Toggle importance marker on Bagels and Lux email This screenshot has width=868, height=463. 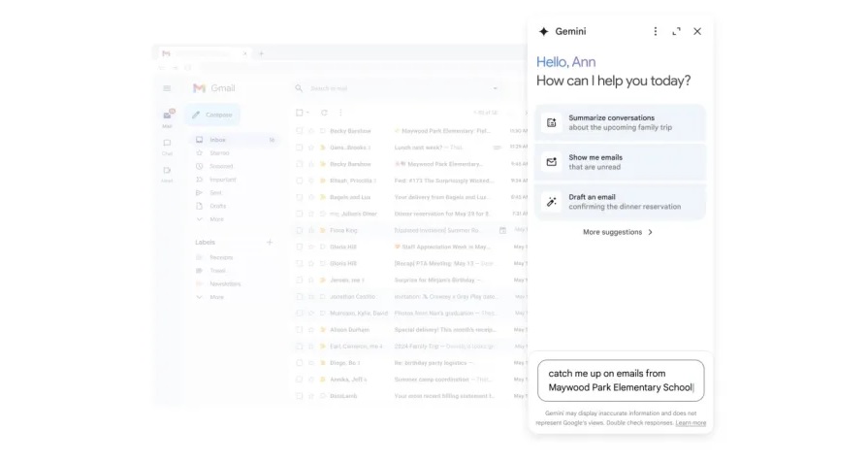pos(323,197)
